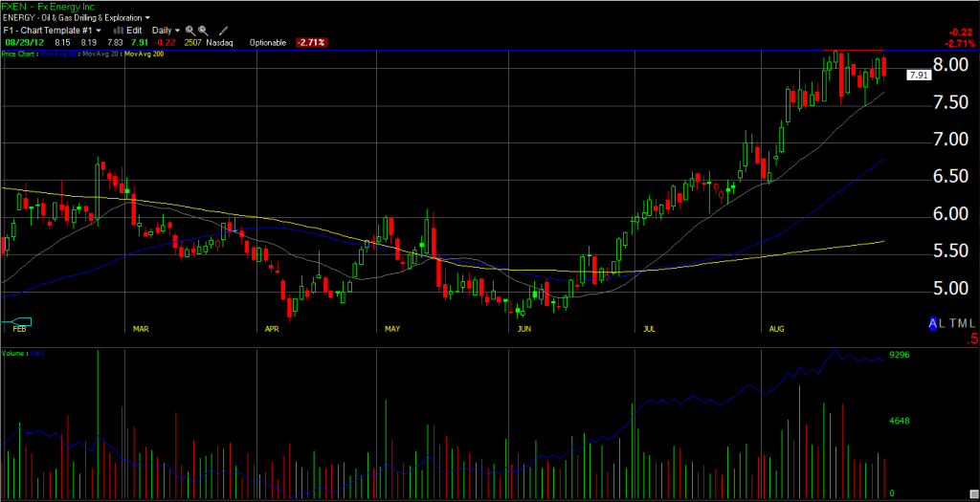Click the Optionable label

pos(268,42)
